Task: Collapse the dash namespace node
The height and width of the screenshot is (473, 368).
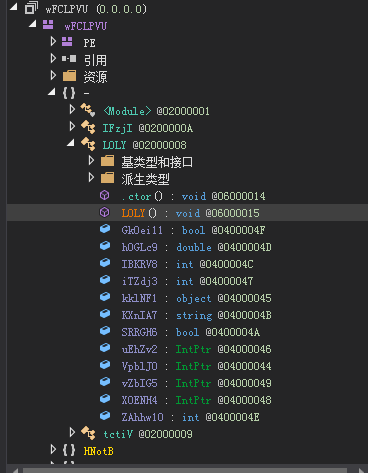Action: point(52,92)
